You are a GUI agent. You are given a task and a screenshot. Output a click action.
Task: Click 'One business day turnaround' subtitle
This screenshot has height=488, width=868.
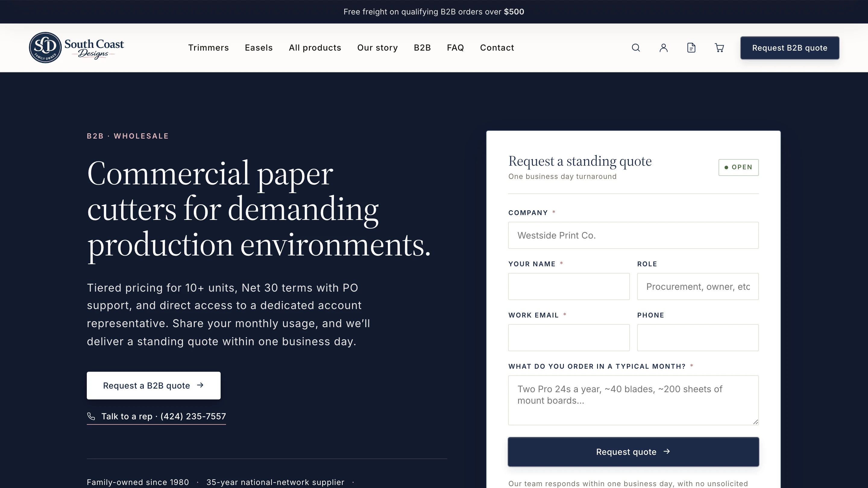(x=562, y=177)
